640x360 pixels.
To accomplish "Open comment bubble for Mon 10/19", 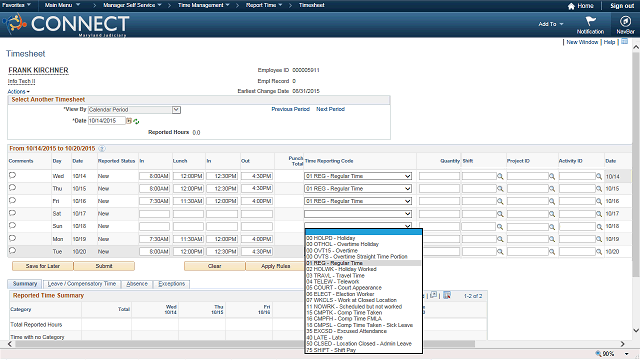I will click(12, 238).
